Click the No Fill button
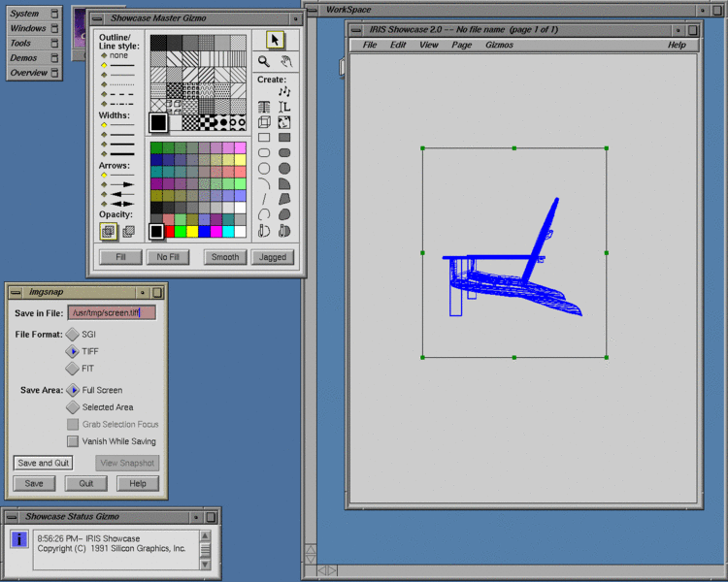The width and height of the screenshot is (728, 582). (168, 257)
